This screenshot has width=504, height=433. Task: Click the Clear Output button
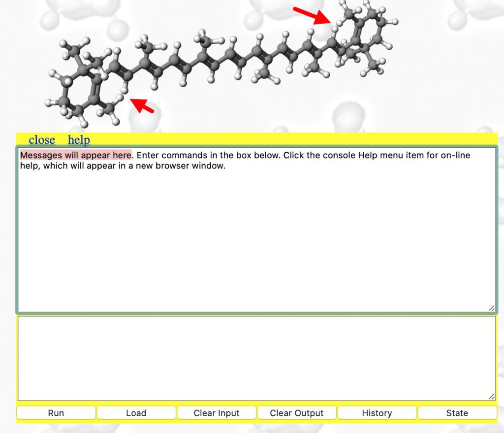point(297,413)
